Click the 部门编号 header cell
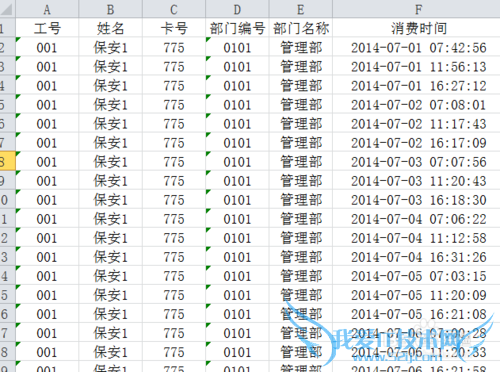The width and height of the screenshot is (500, 372). point(237,28)
